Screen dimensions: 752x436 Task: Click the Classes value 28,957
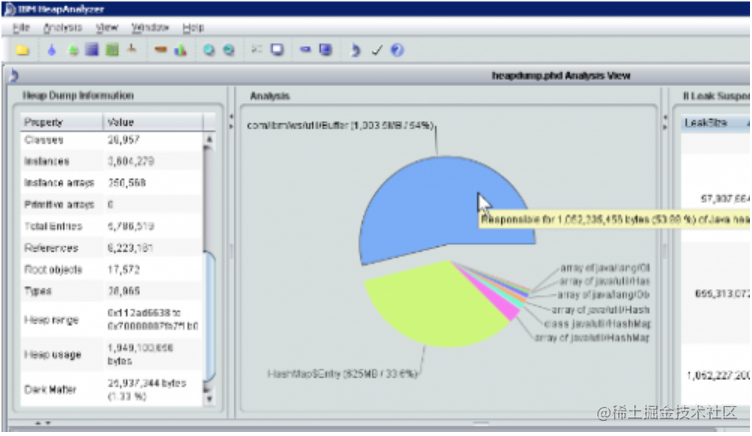coord(124,140)
